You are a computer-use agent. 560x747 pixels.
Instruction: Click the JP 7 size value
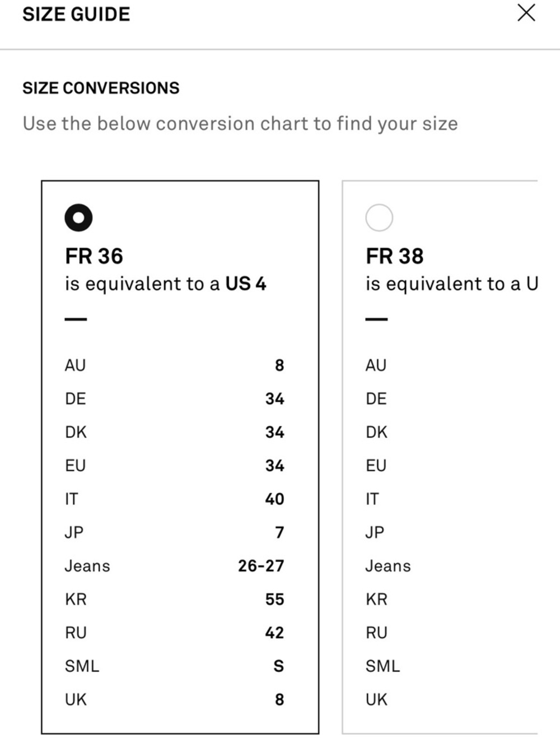[280, 532]
